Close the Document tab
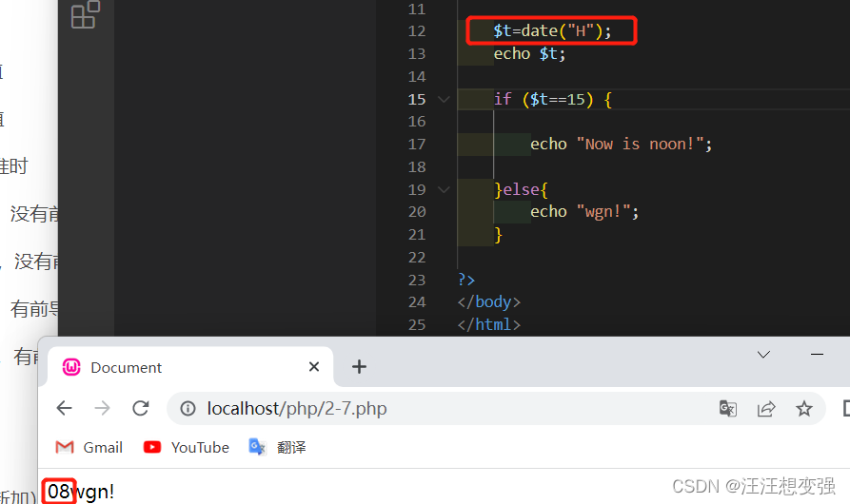Image resolution: width=850 pixels, height=504 pixels. (314, 367)
